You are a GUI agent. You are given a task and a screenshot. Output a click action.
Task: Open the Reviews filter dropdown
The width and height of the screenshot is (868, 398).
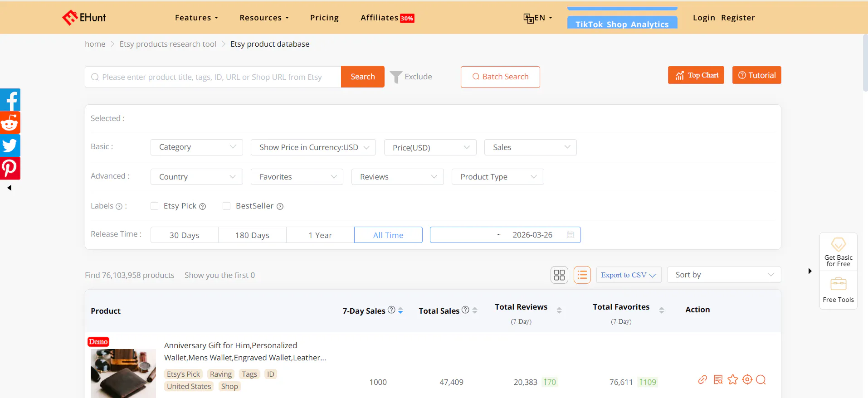click(x=398, y=177)
